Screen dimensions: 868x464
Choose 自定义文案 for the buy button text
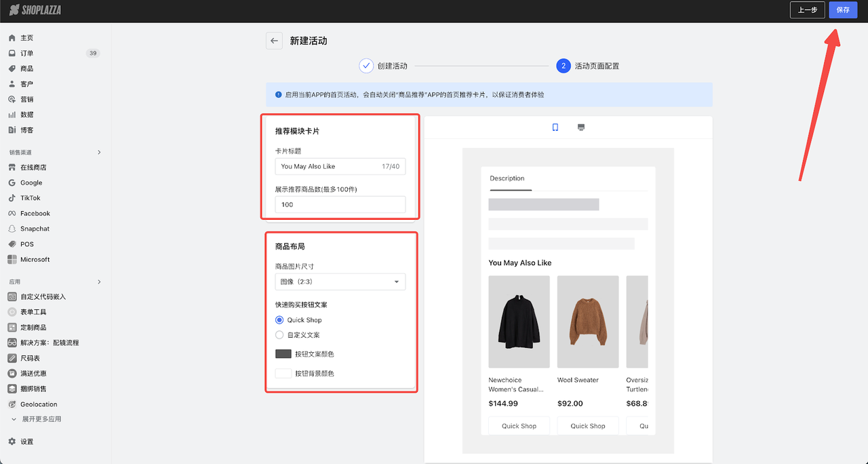(x=279, y=334)
